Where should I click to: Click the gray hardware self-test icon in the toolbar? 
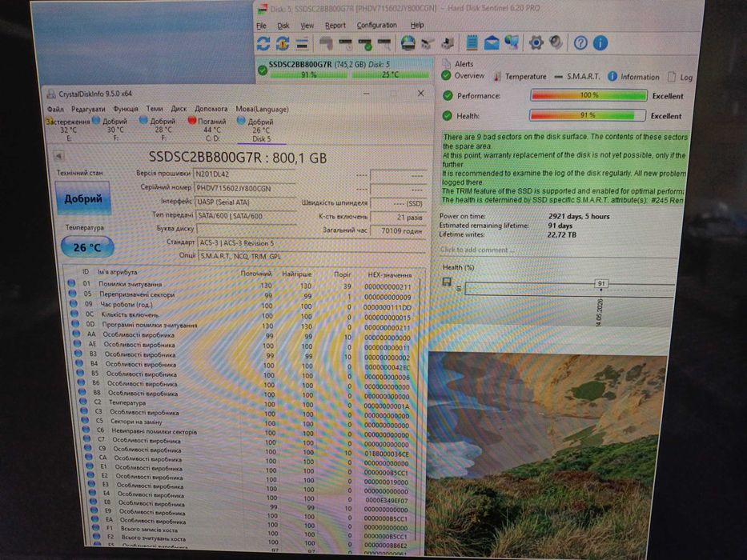coord(327,44)
